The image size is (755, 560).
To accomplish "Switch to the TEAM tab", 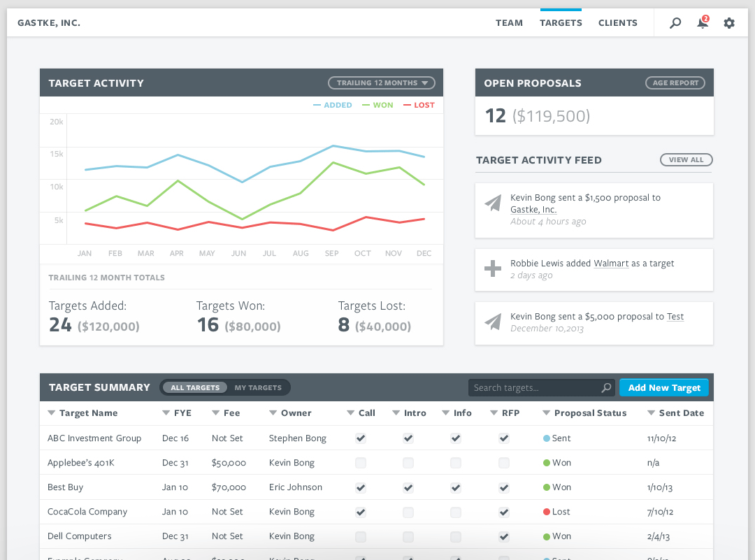I will pos(509,22).
